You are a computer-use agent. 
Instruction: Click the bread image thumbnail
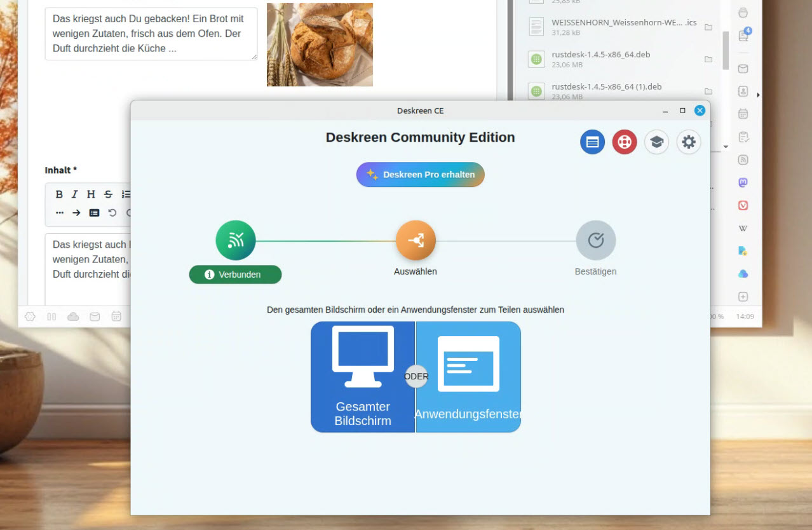tap(320, 44)
